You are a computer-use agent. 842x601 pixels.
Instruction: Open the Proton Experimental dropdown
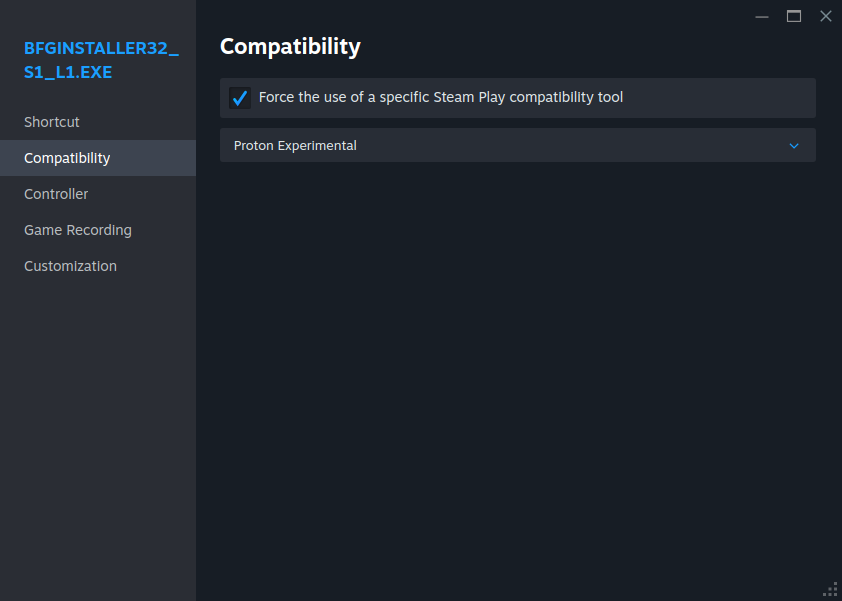point(517,145)
